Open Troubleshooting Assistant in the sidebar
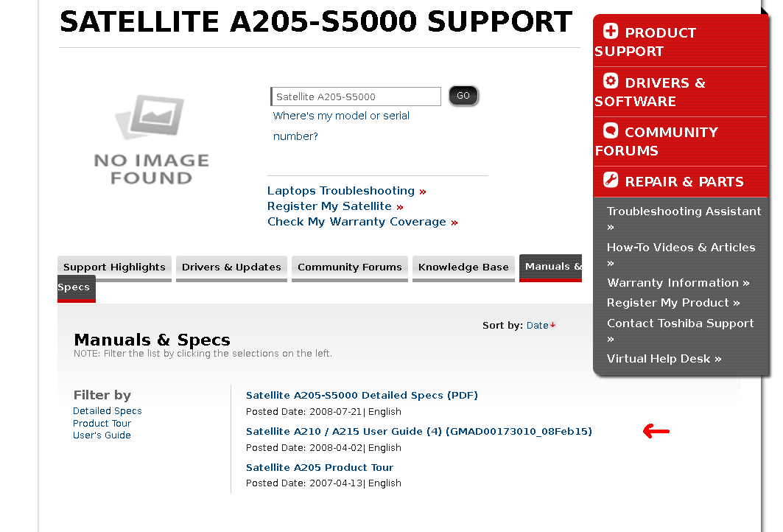 tap(684, 211)
